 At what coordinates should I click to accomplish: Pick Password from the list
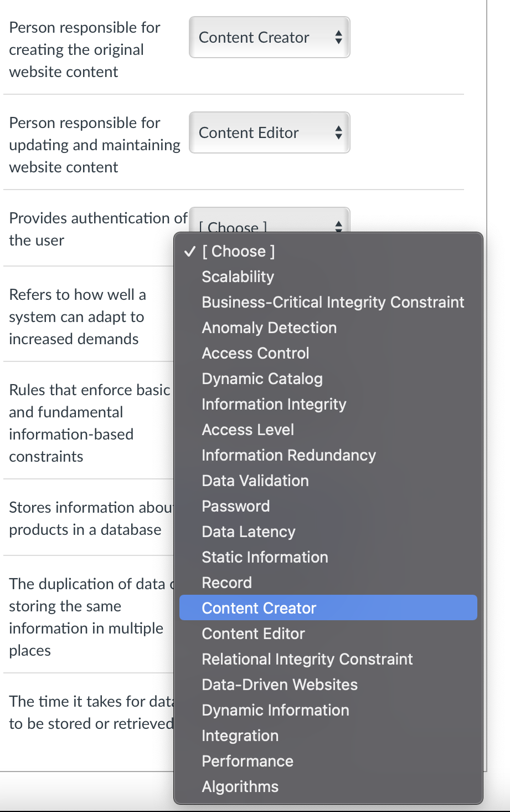click(x=235, y=506)
